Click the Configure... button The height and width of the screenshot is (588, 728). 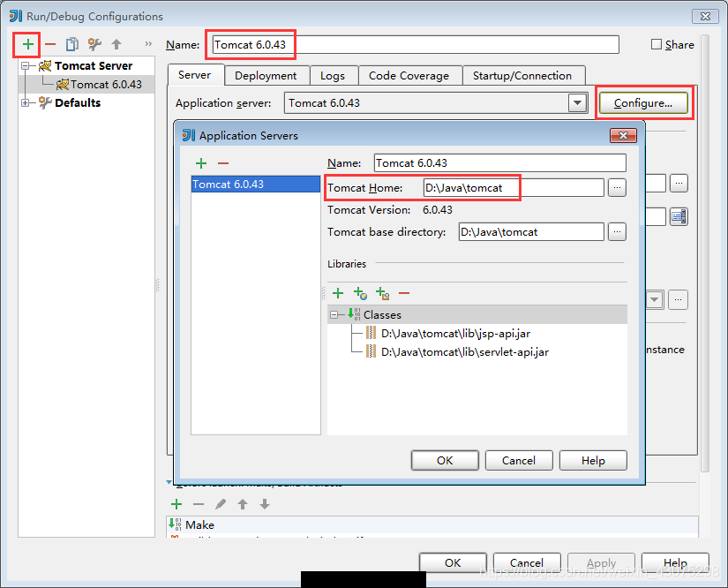[x=643, y=102]
